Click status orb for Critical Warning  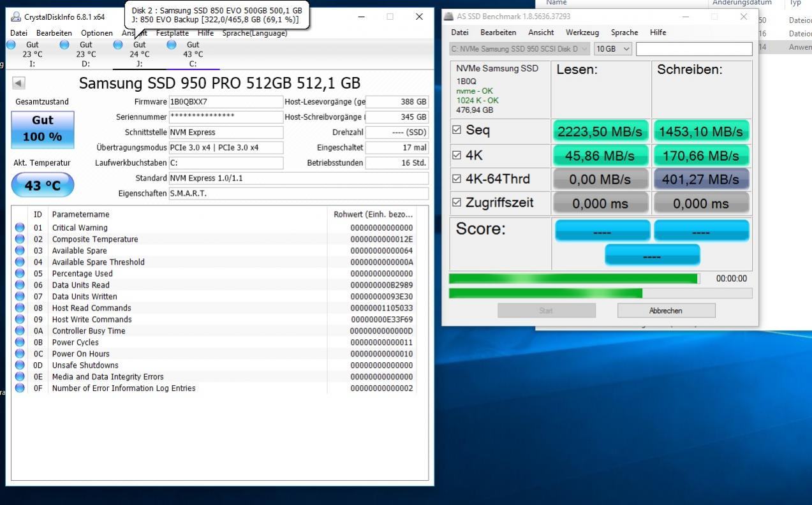coord(20,228)
